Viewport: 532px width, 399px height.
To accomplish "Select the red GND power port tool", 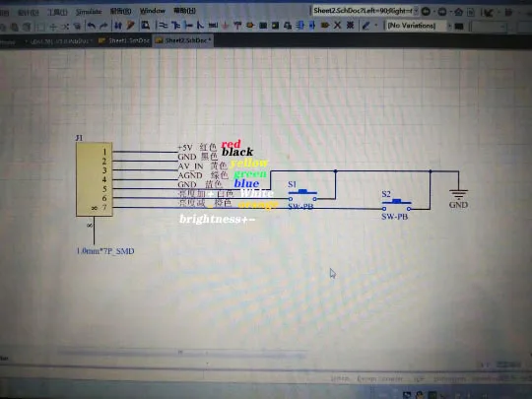I will click(226, 26).
